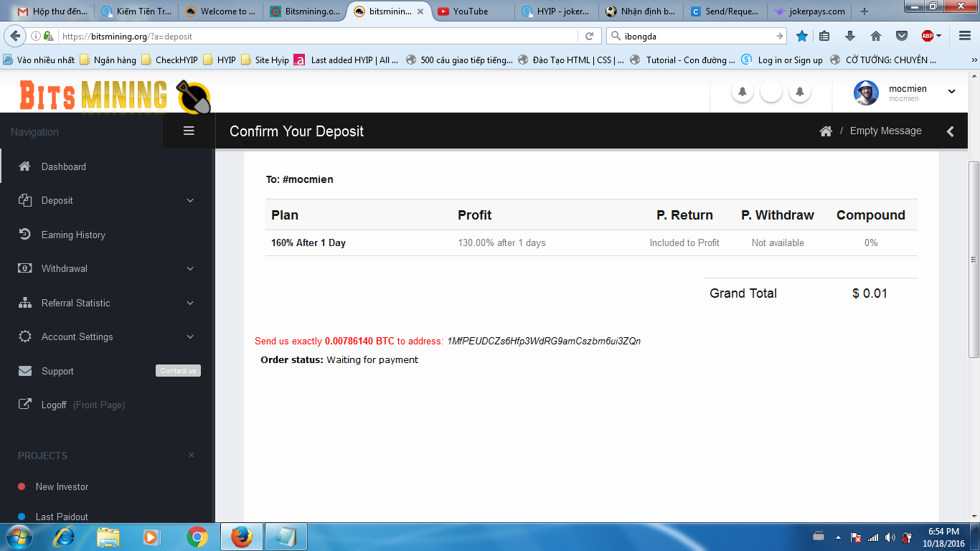Expand the Deposit submenu chevron

(x=190, y=200)
